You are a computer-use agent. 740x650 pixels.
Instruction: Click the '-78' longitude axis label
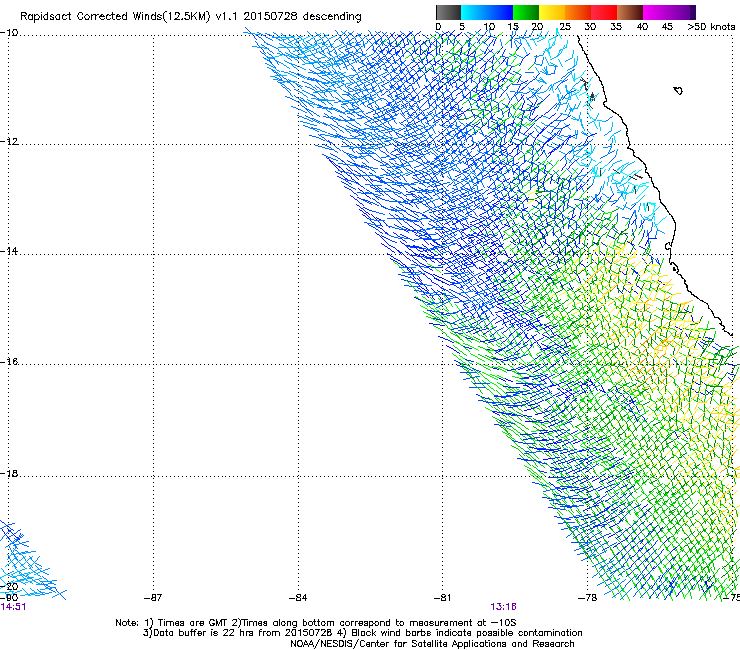588,598
